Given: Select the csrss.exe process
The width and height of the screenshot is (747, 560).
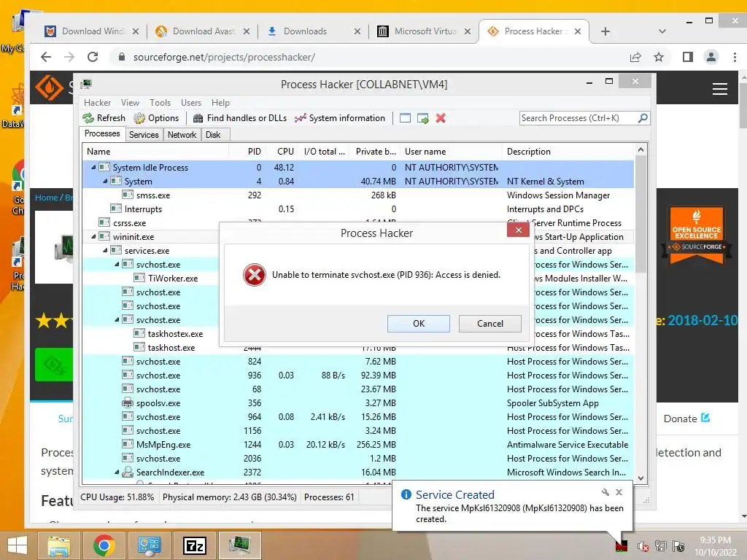Looking at the screenshot, I should (358, 222).
